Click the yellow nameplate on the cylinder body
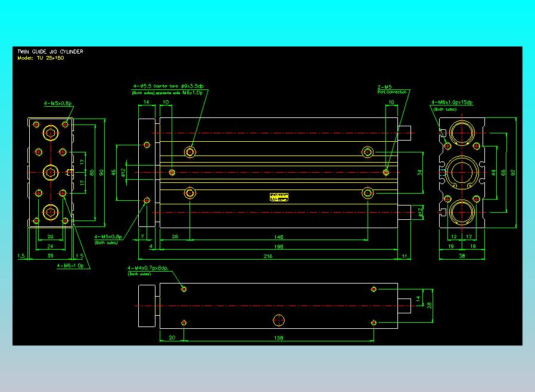 (x=279, y=197)
